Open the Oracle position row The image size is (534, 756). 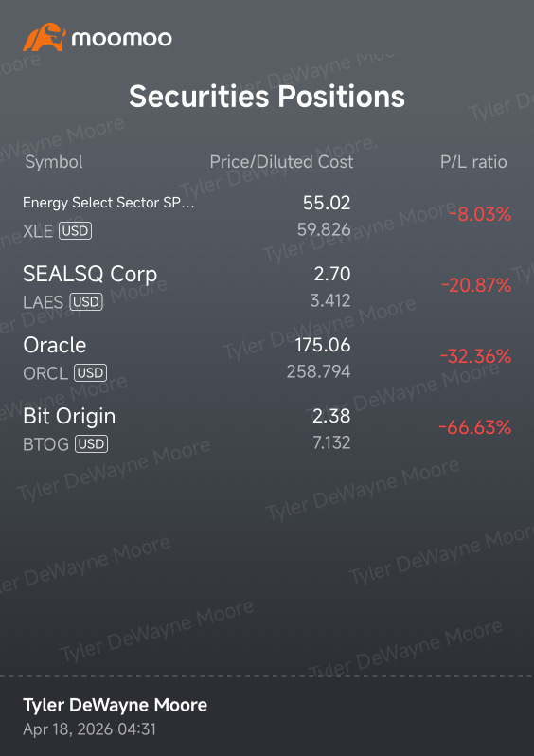[x=267, y=358]
